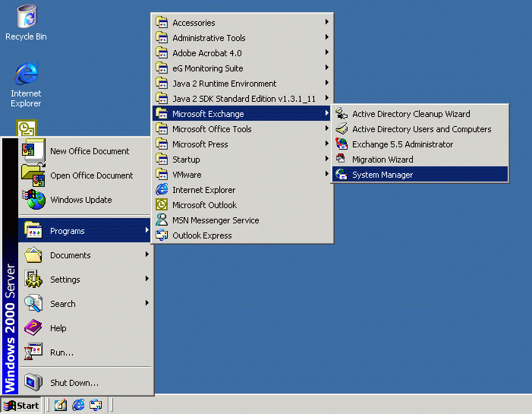Expand the Java 2 Runtime Environment arrow
The height and width of the screenshot is (414, 532).
click(x=327, y=83)
